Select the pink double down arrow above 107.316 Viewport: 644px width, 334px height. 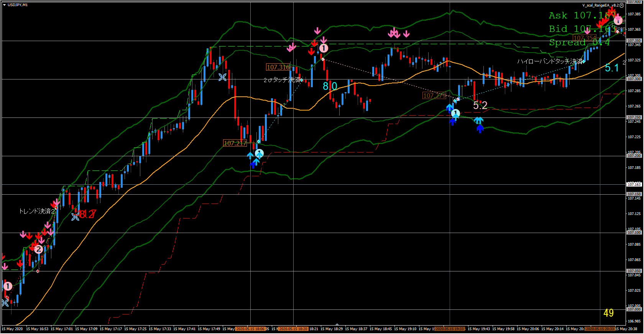(x=291, y=48)
